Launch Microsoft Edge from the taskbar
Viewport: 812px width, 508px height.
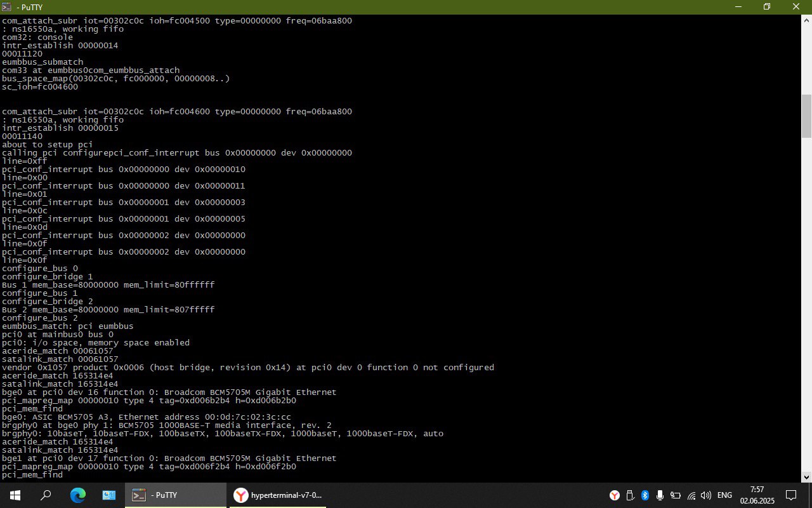(x=77, y=495)
